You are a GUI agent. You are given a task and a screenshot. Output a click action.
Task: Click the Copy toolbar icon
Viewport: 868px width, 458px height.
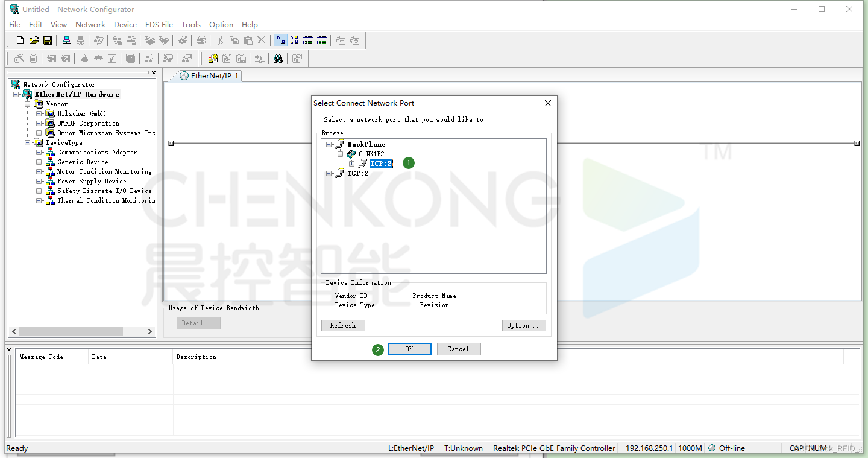(x=234, y=40)
